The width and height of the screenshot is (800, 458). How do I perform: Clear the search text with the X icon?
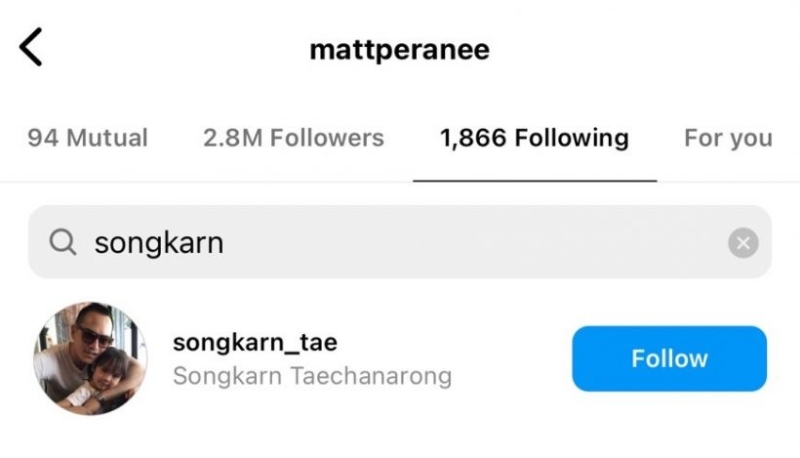(743, 243)
